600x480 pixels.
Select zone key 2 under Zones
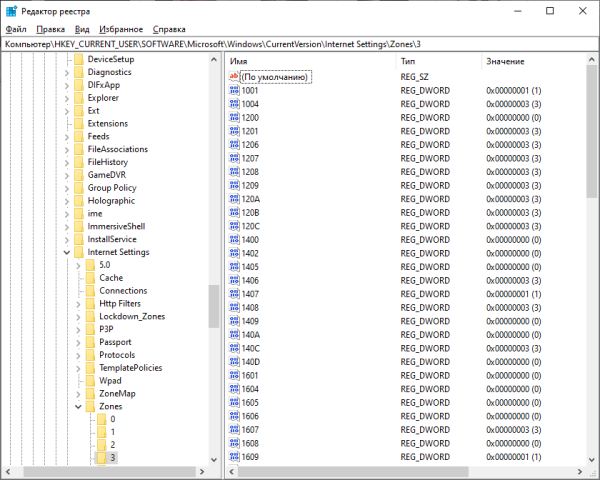click(x=112, y=444)
